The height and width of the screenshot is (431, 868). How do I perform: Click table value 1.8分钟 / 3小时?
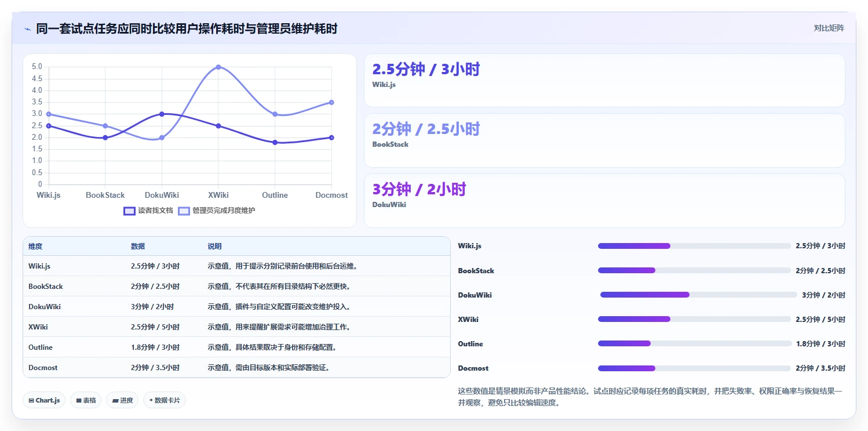(x=155, y=347)
